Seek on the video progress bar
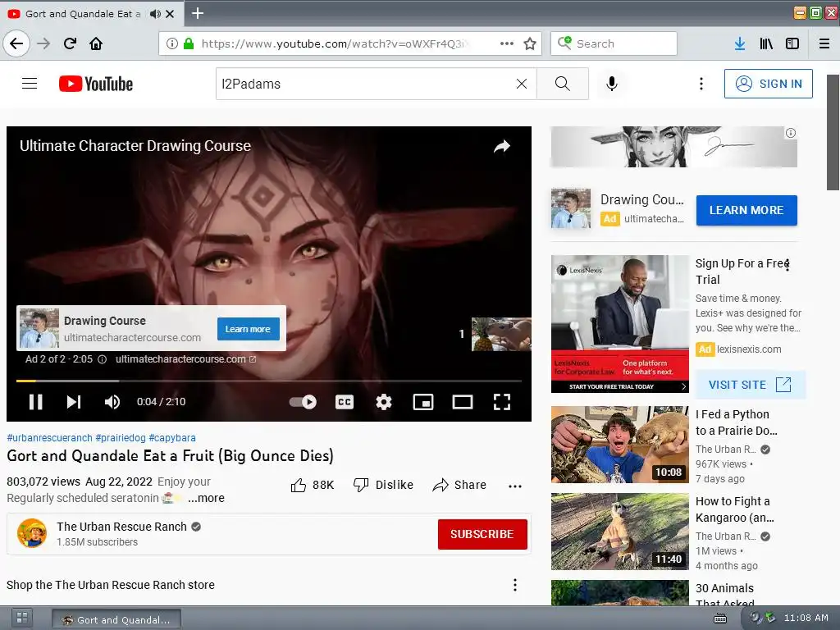 click(x=269, y=381)
